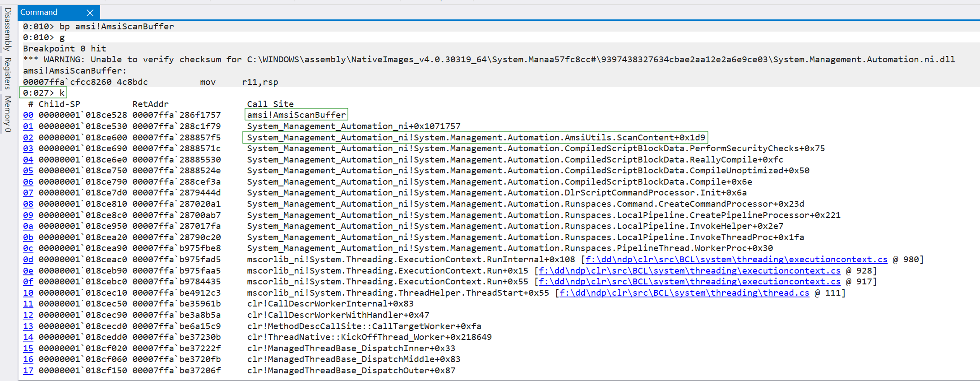The width and height of the screenshot is (980, 381).
Task: Click stack frame 0d link
Action: tap(28, 260)
